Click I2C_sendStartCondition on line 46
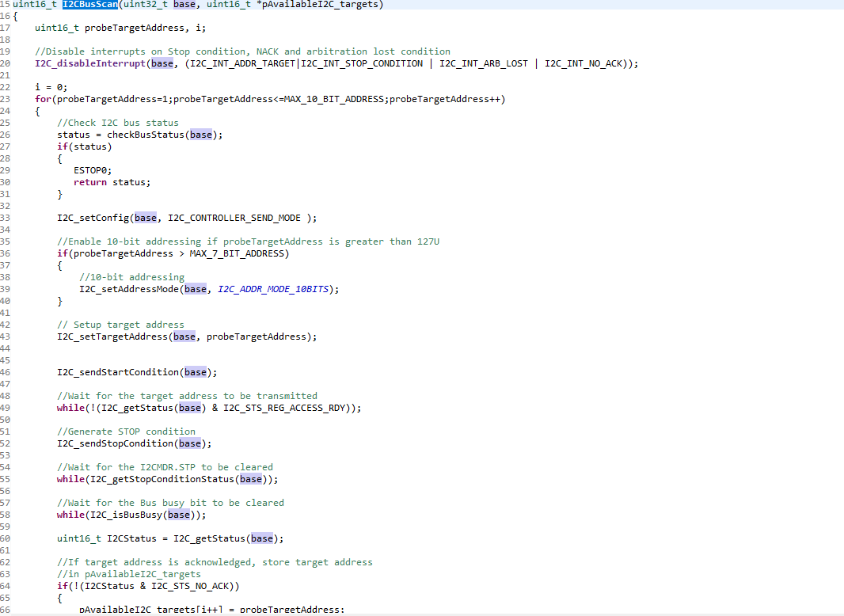The height and width of the screenshot is (616, 844). (118, 372)
